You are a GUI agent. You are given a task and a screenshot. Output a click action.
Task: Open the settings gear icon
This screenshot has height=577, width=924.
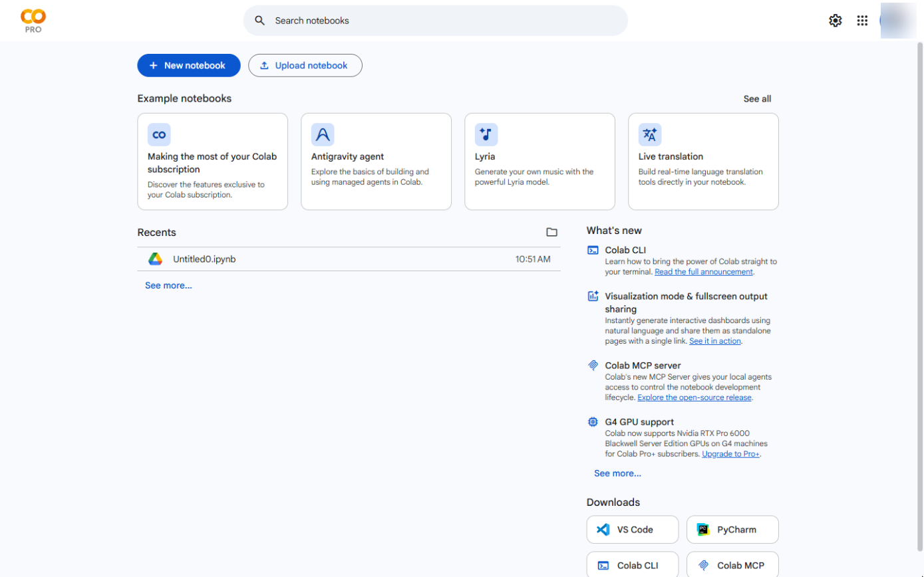point(836,21)
